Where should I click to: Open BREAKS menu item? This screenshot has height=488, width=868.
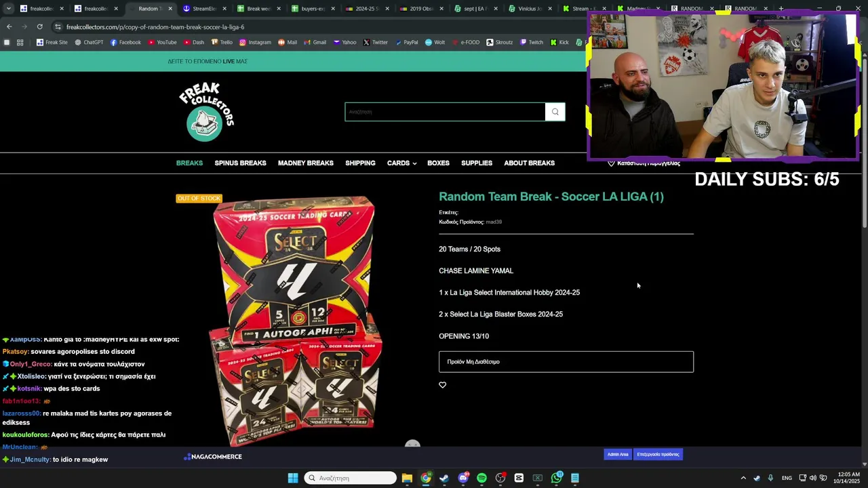tap(189, 163)
